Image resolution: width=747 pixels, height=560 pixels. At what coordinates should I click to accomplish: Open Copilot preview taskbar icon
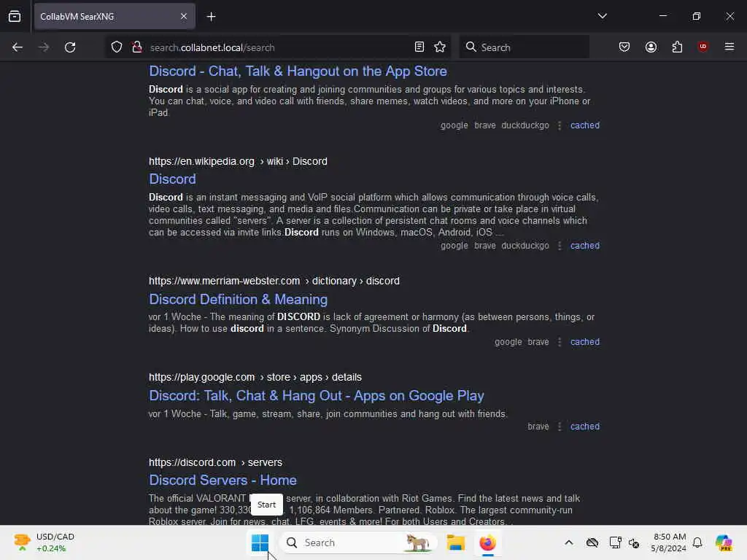pos(724,542)
